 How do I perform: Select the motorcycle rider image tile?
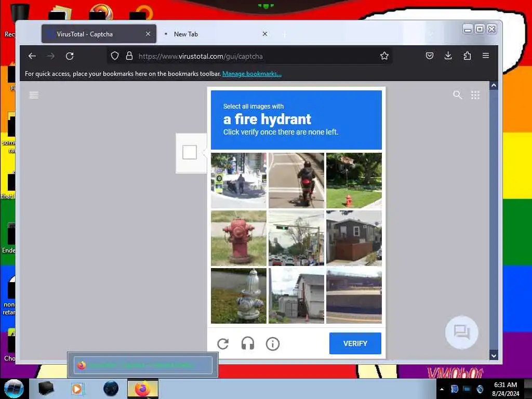pyautogui.click(x=296, y=180)
